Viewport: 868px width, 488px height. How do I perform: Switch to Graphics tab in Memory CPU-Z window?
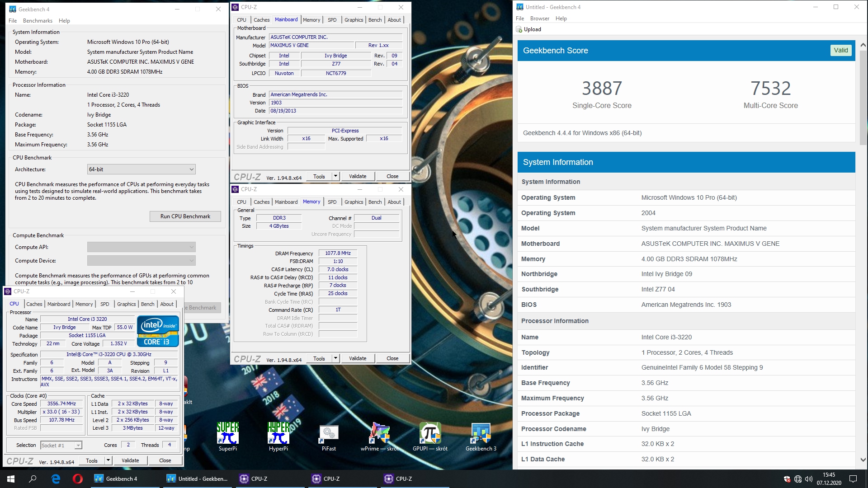(x=354, y=202)
